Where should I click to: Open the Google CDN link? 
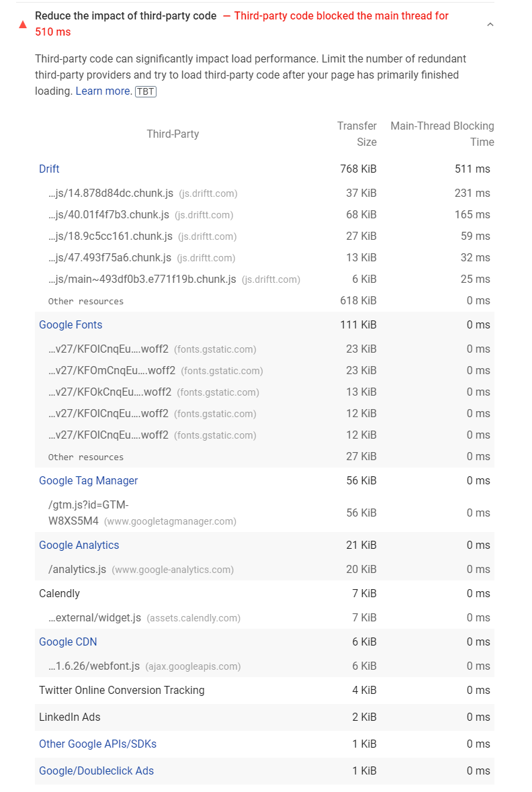click(x=68, y=642)
